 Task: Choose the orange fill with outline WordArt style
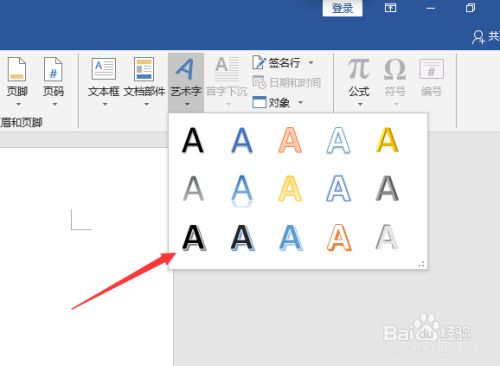290,140
